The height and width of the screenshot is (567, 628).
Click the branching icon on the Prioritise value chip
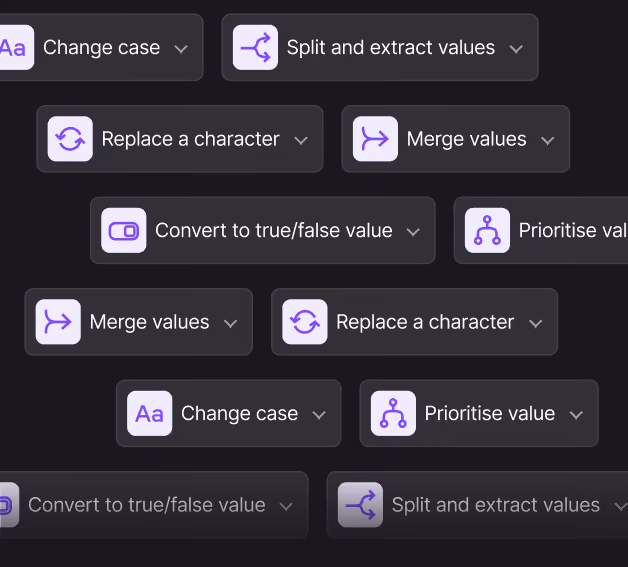393,414
